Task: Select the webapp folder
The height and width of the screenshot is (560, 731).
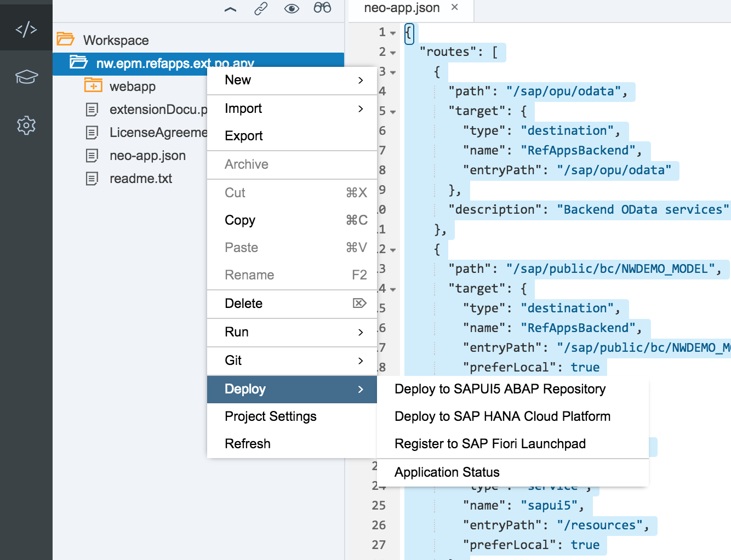Action: pos(133,86)
